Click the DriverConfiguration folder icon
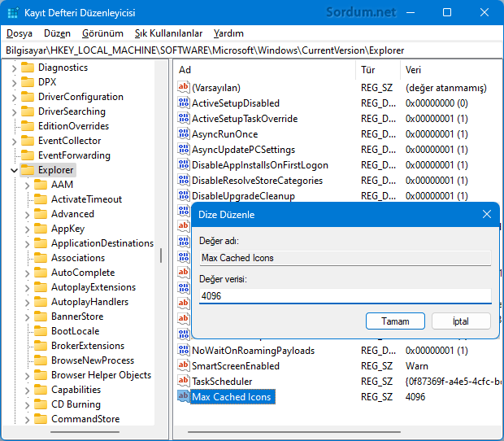This screenshot has width=504, height=441. [x=28, y=97]
